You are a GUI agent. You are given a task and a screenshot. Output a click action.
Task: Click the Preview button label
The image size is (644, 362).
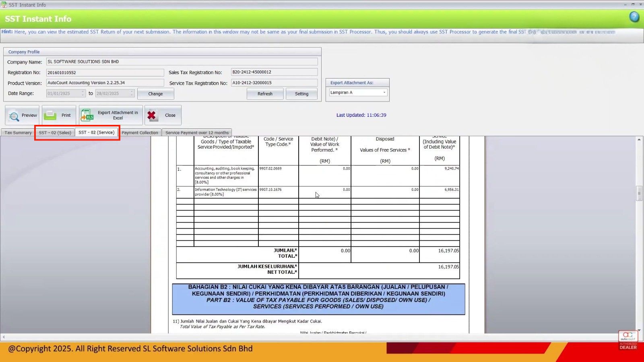(x=29, y=115)
